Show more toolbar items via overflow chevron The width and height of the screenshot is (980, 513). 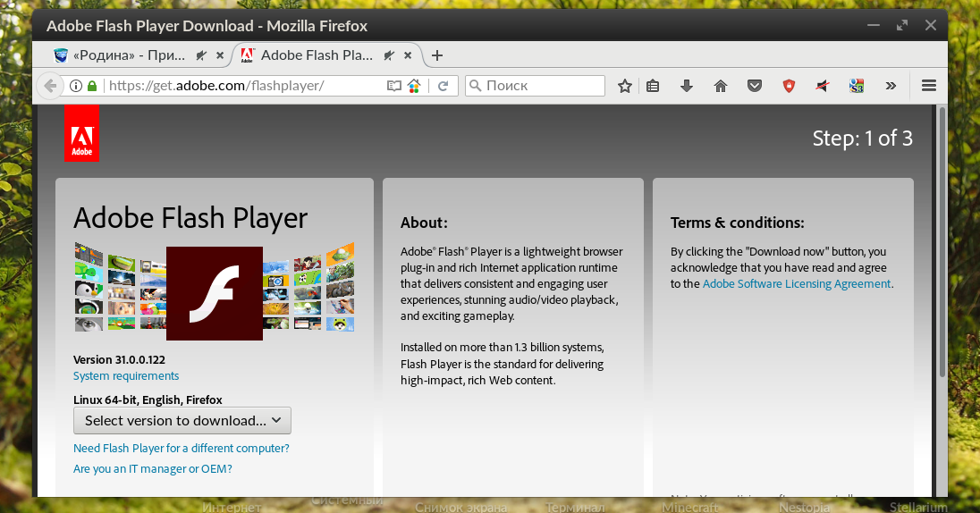point(891,86)
